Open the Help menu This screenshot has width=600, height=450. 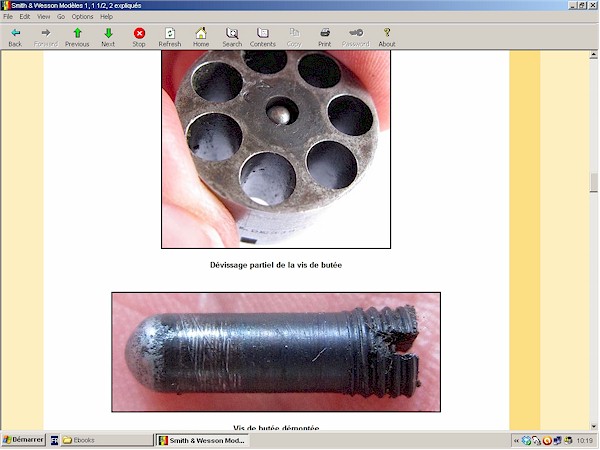point(106,17)
